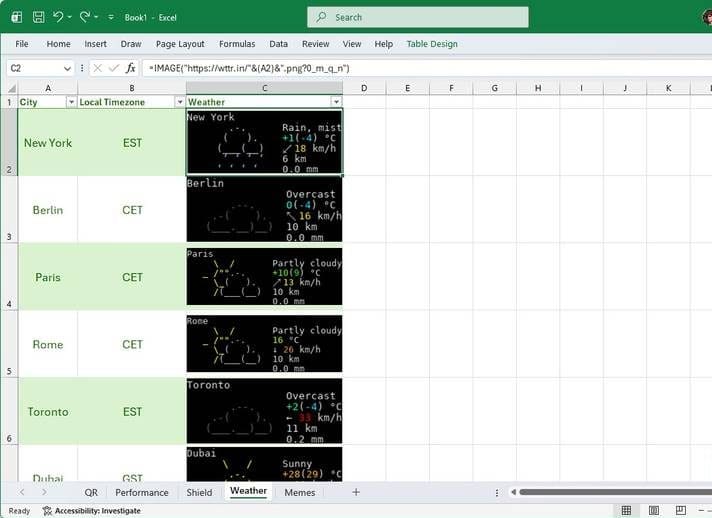712x518 pixels.
Task: Click the Toronto weather image
Action: pyautogui.click(x=264, y=411)
